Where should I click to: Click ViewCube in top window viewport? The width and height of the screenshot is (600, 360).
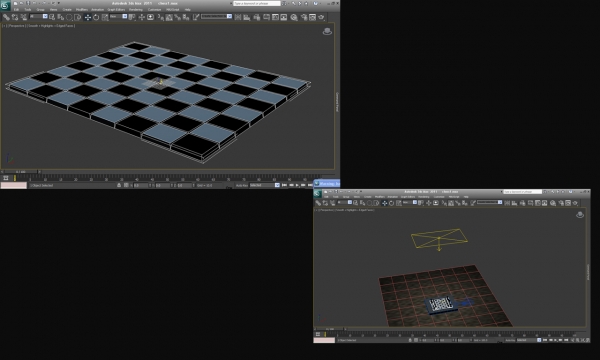[327, 31]
